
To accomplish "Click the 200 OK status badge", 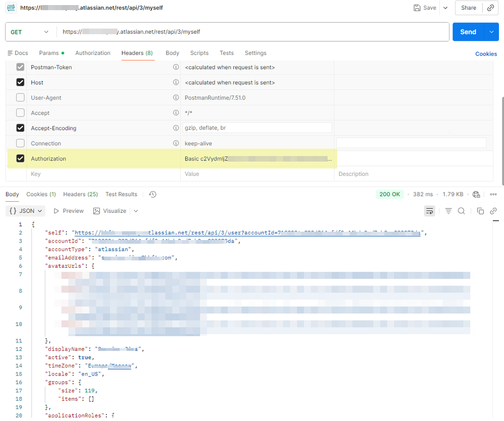I will [x=389, y=194].
